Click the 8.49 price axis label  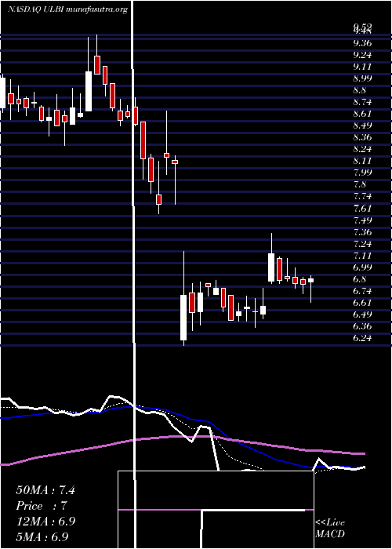tap(362, 125)
